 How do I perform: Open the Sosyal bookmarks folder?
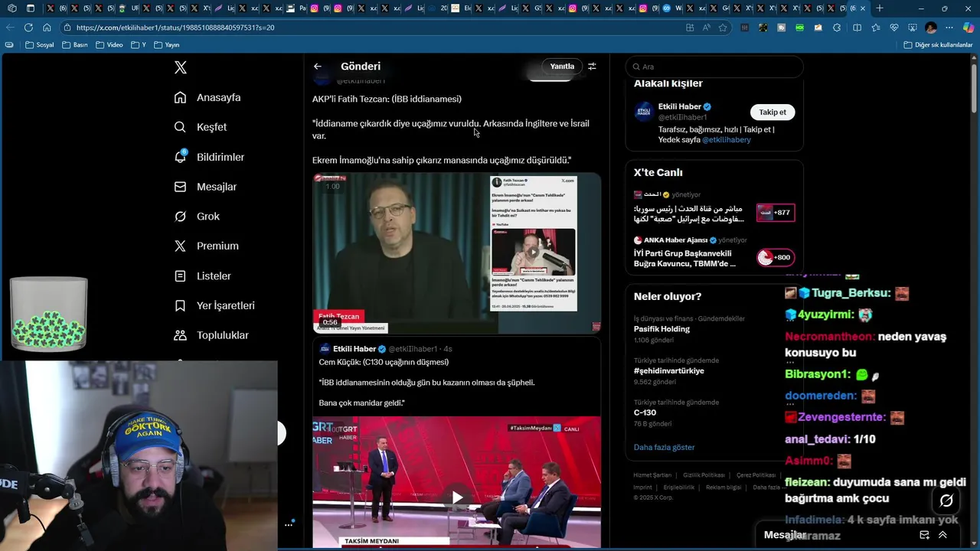[40, 45]
